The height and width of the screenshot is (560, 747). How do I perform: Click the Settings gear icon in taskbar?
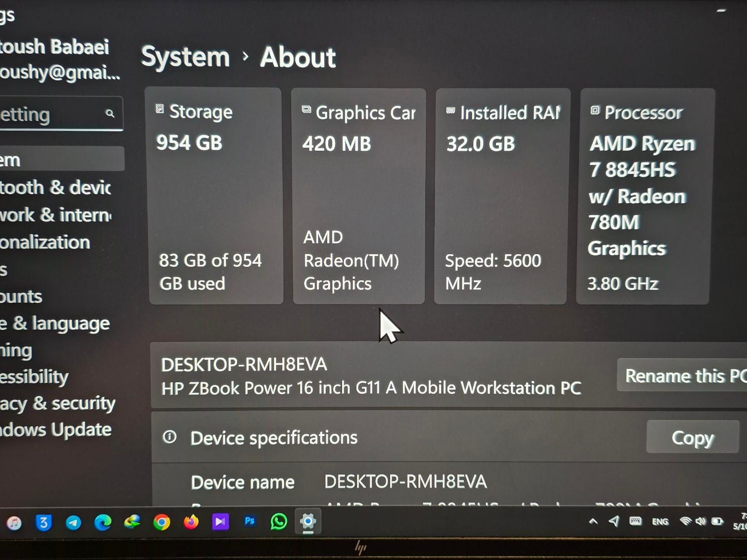308,521
